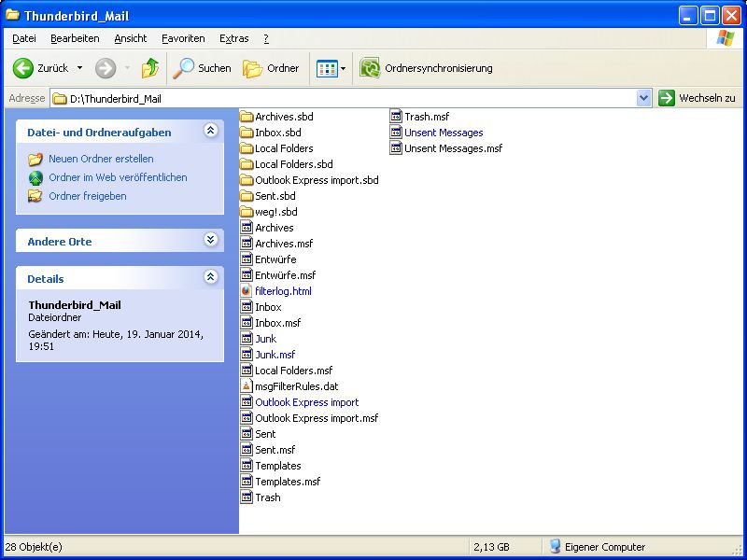Expand the address bar dropdown arrow

[643, 98]
